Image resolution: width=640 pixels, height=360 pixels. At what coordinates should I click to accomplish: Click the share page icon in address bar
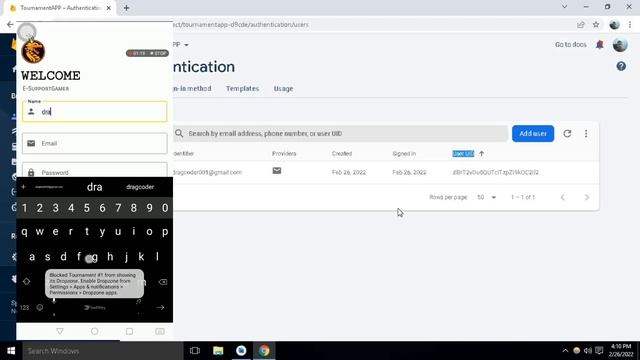580,24
